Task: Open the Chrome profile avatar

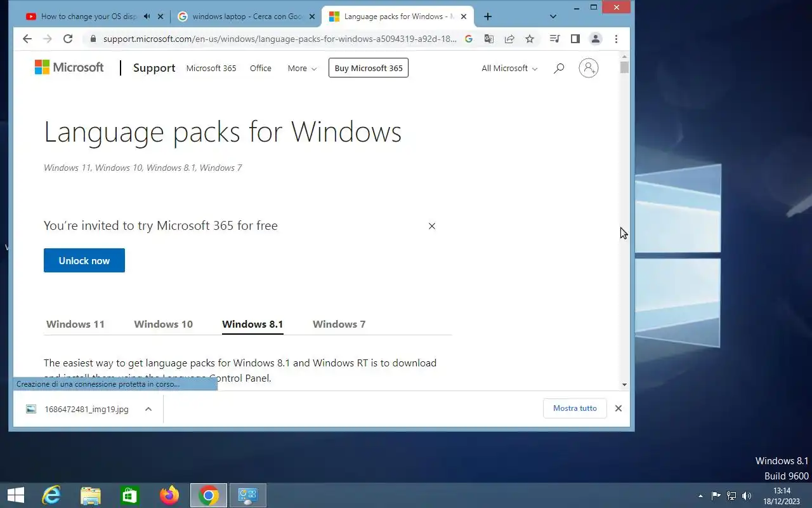Action: point(596,39)
